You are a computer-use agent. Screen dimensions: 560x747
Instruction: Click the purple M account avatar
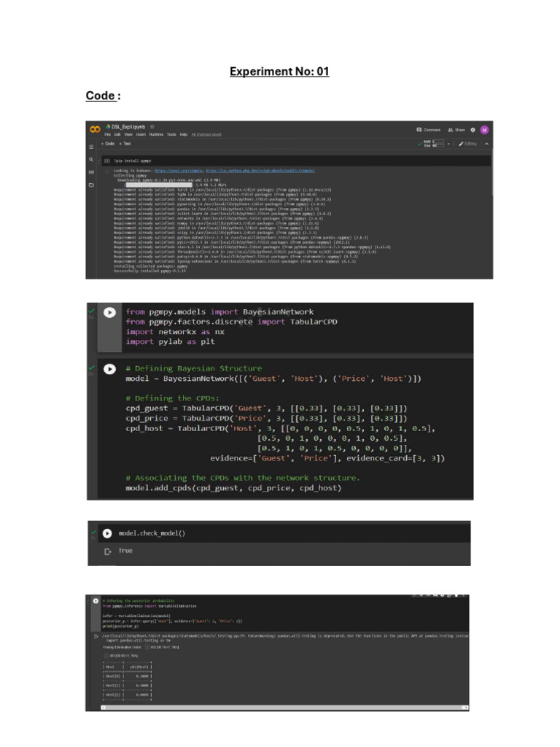pos(484,130)
